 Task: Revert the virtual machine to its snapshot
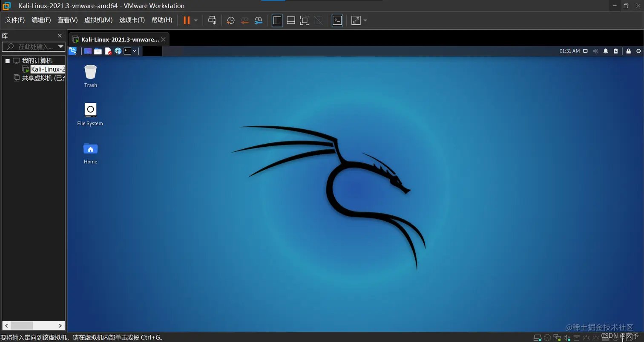pos(244,20)
